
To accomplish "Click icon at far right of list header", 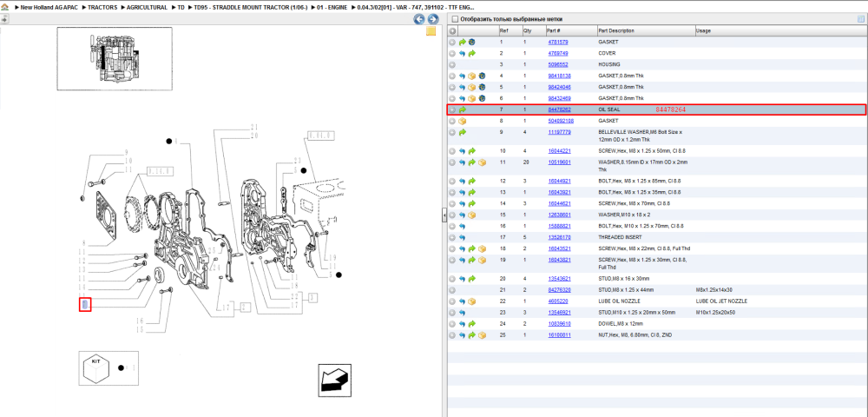I will 861,19.
